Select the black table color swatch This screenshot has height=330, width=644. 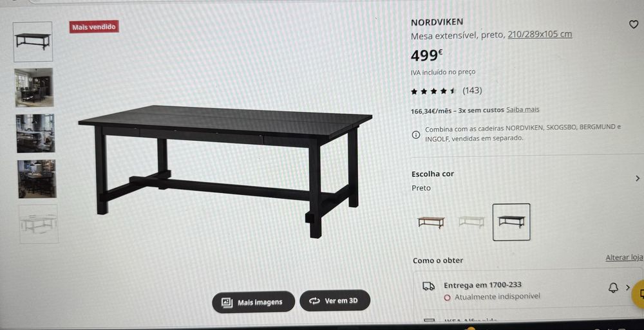coord(511,222)
